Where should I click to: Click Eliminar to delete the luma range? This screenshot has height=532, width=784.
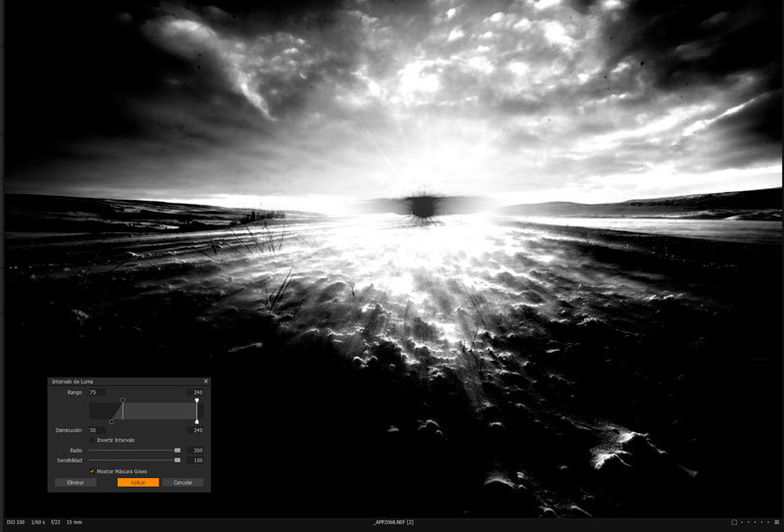click(75, 483)
